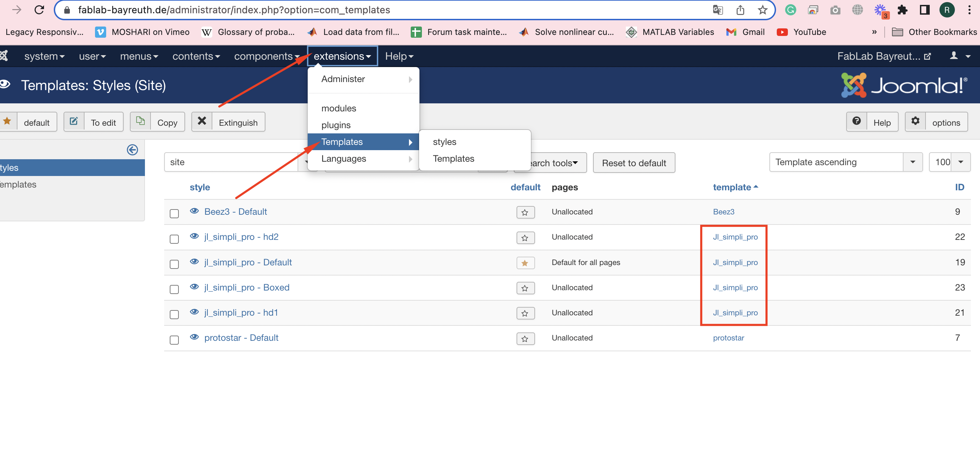Viewport: 980px width, 470px height.
Task: Select plugins from the extensions menu
Action: tap(336, 125)
